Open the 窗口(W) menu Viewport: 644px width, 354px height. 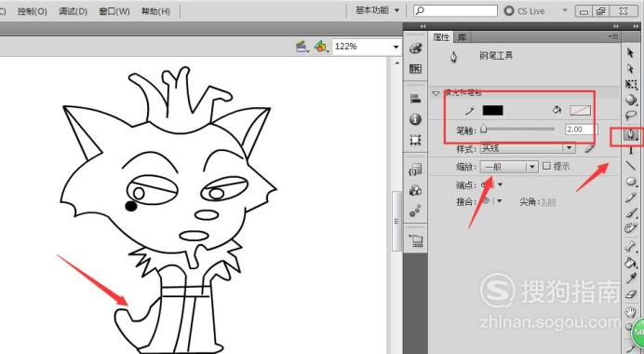click(x=114, y=11)
